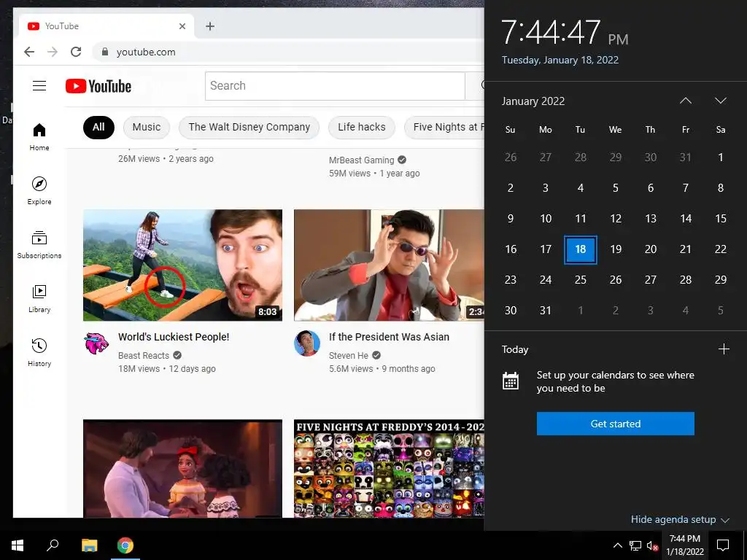
Task: Click Tuesday, January 18, 2022 date link
Action: point(560,60)
